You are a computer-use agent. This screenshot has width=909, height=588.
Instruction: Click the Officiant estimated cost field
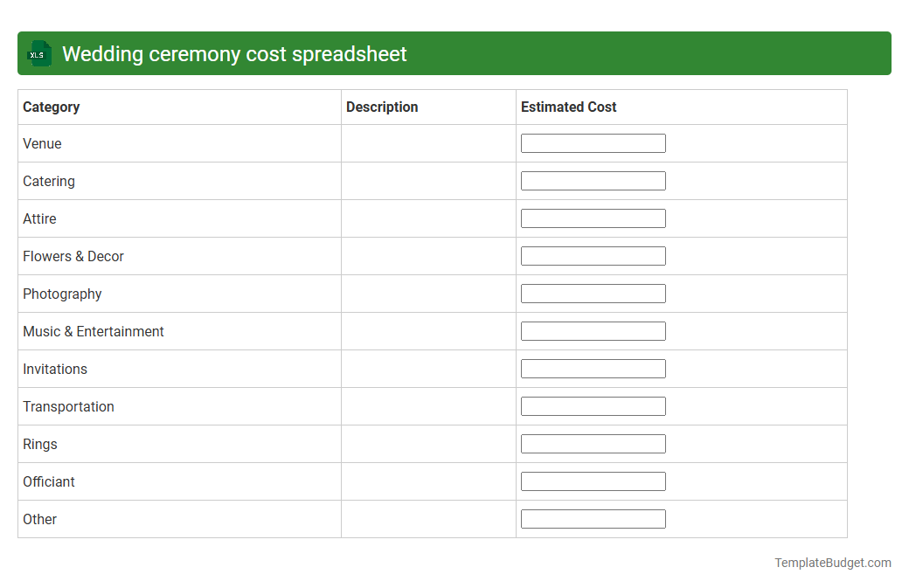(593, 481)
